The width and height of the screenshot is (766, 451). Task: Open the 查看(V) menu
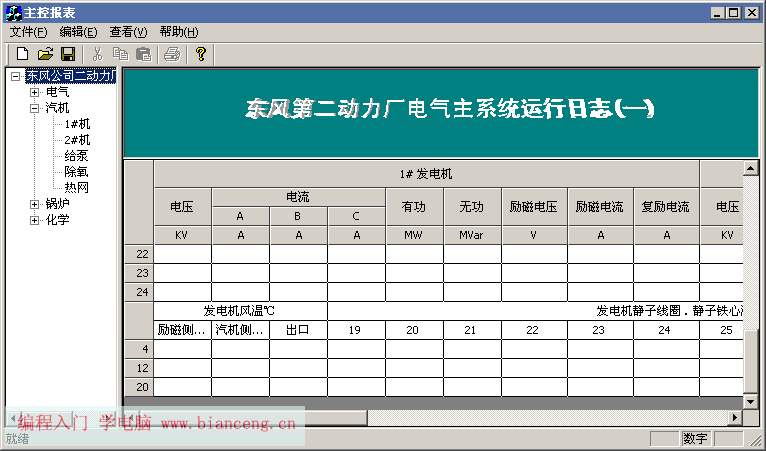(128, 32)
